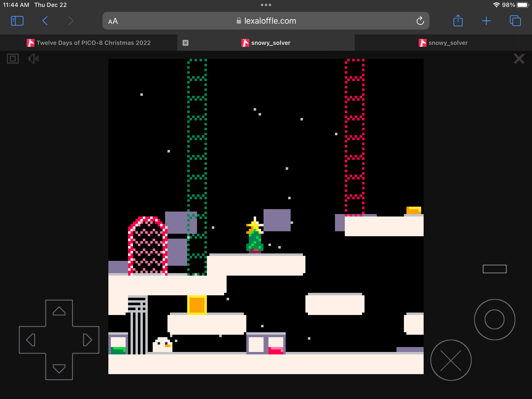
Task: Open the Safari sidebar panel
Action: click(17, 21)
